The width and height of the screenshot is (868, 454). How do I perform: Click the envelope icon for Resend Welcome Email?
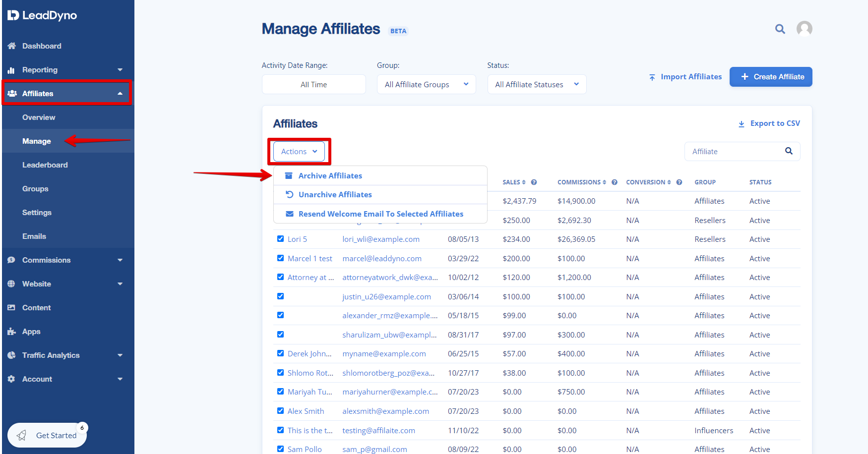(290, 214)
